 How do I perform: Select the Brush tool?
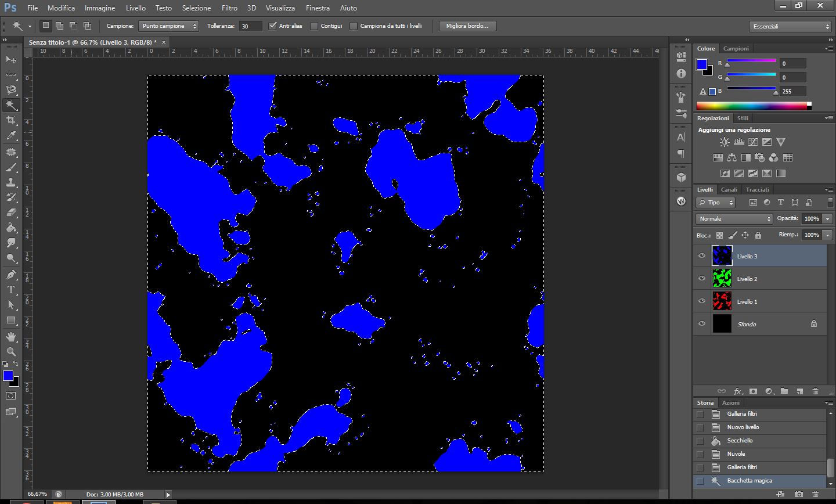(11, 168)
